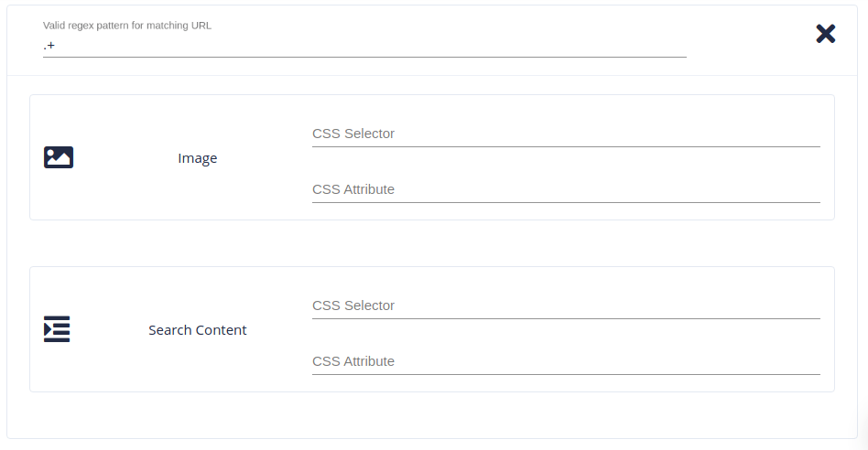Click the underline of Image CSS Selector

pyautogui.click(x=565, y=146)
